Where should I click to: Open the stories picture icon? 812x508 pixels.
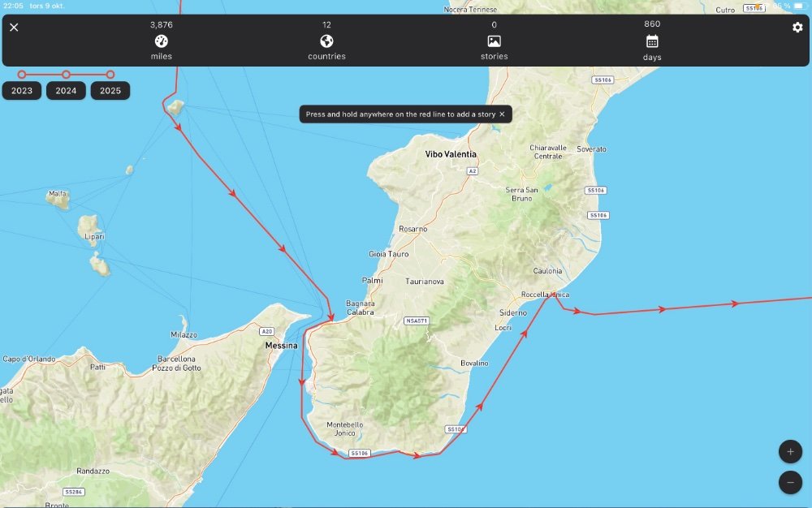[x=494, y=41]
